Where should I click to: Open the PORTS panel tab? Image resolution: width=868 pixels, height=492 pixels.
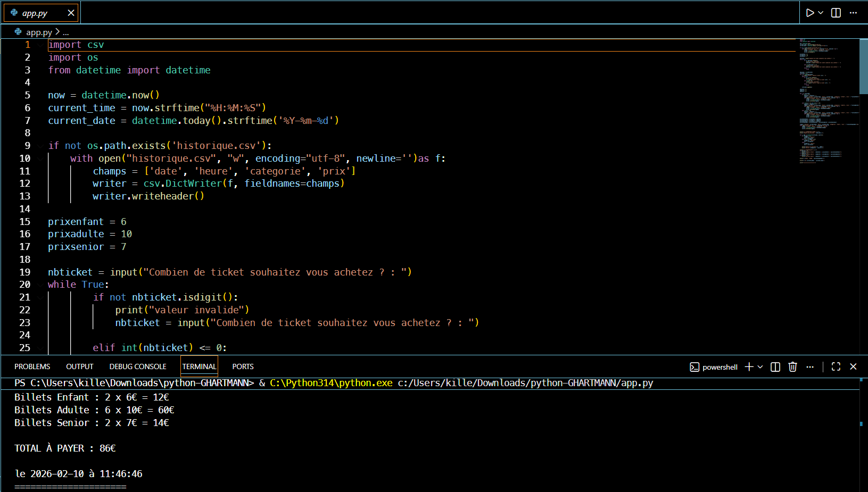pos(243,366)
